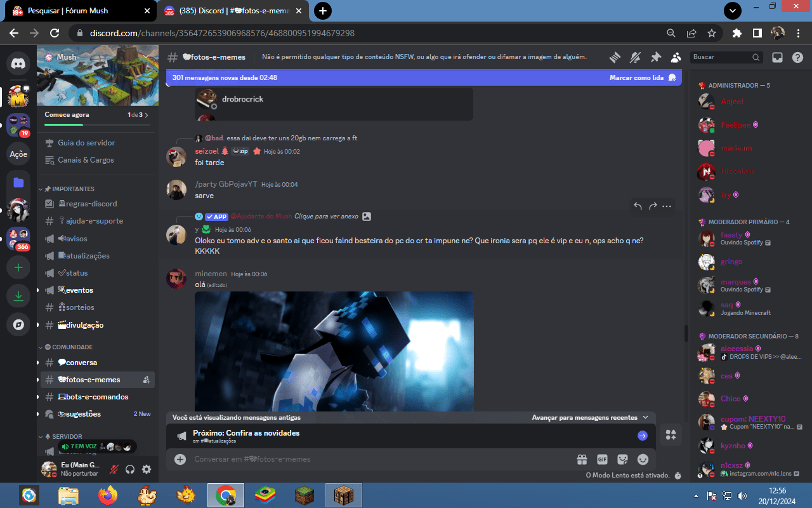This screenshot has height=508, width=812.
Task: Open the Mush server dropdown menu
Action: tap(98, 57)
